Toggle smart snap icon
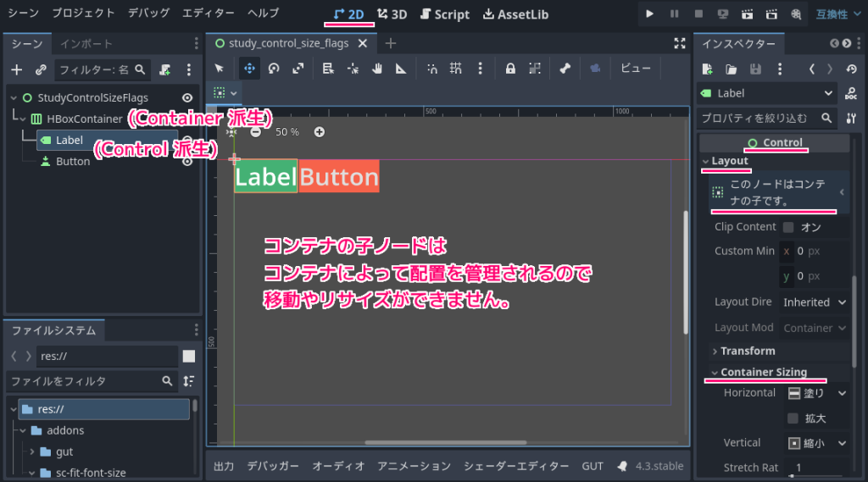The image size is (868, 482). (x=431, y=69)
